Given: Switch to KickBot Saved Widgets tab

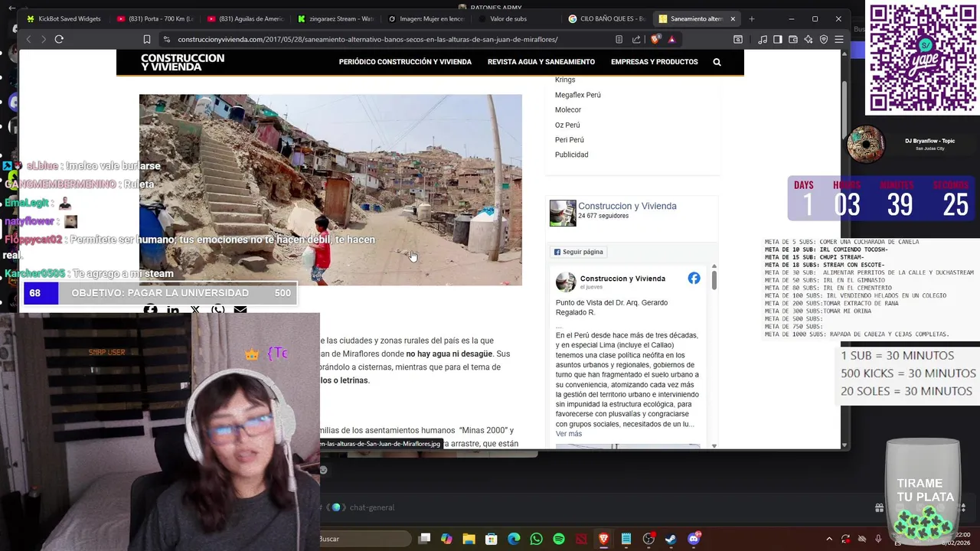Looking at the screenshot, I should 64,18.
